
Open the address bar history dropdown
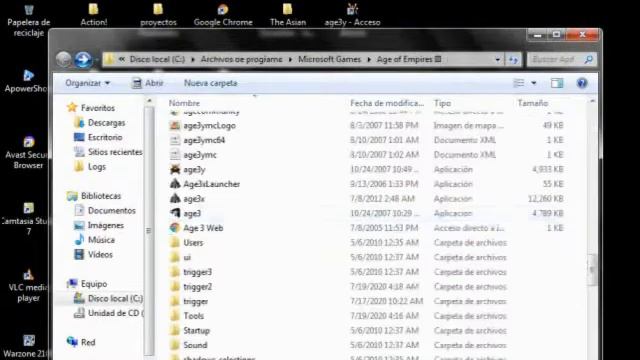point(497,60)
